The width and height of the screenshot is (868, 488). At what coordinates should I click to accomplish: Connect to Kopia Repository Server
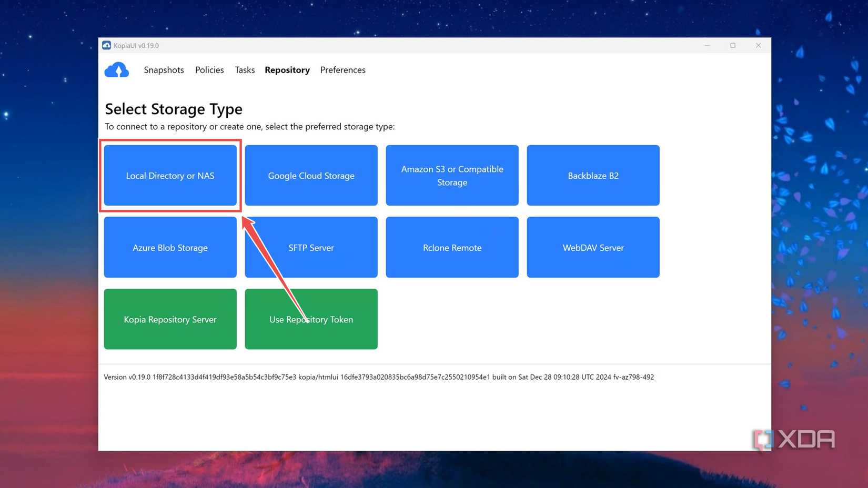[x=170, y=319]
